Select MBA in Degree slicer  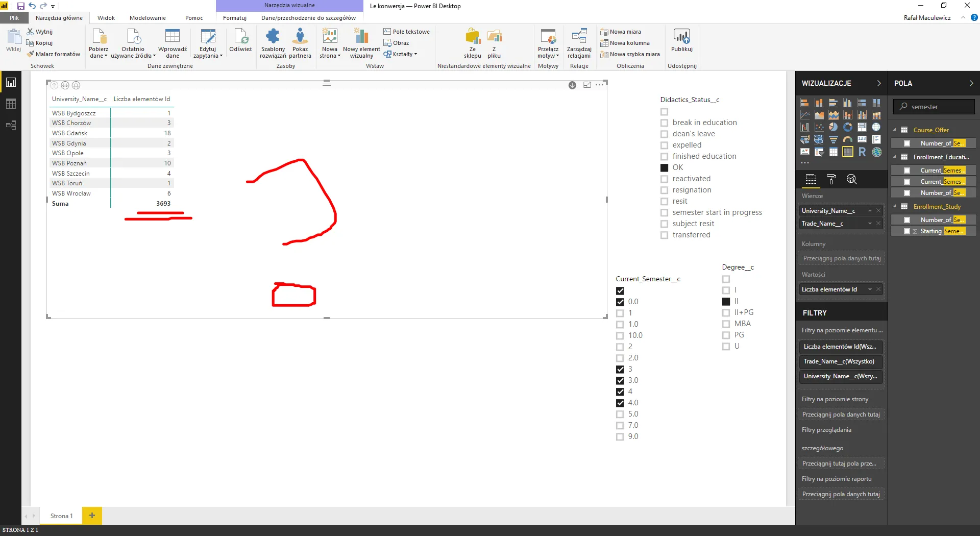726,324
